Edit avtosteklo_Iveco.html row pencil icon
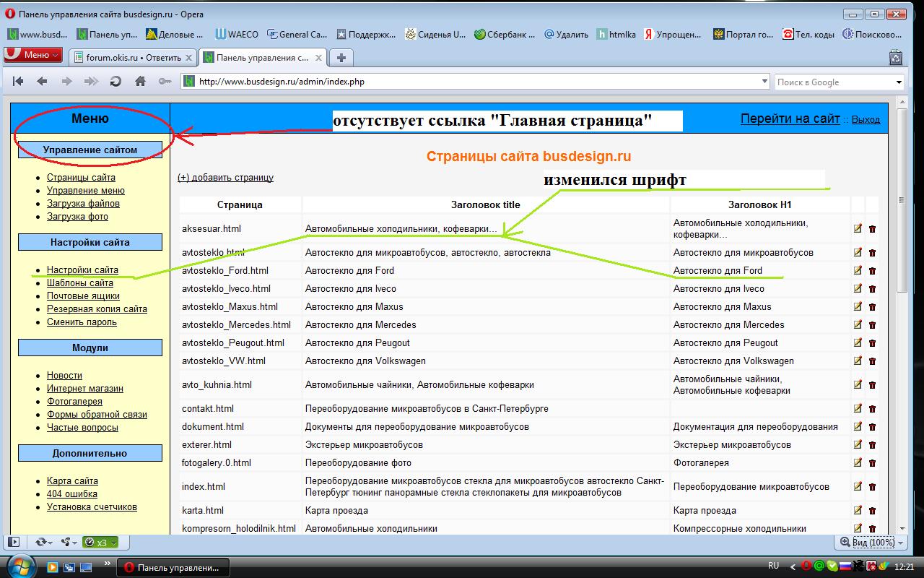The height and width of the screenshot is (578, 924). 858,289
